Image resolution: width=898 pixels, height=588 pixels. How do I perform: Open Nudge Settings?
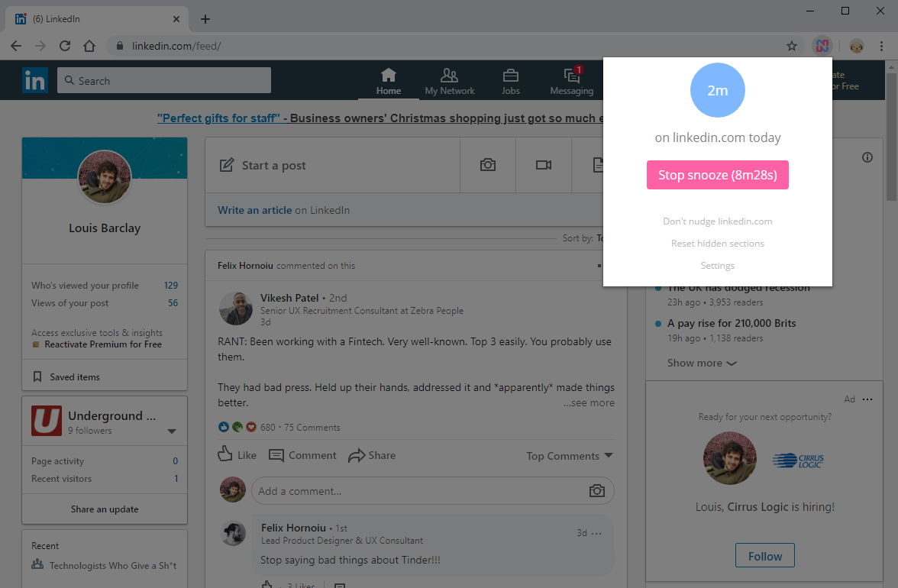pos(717,266)
